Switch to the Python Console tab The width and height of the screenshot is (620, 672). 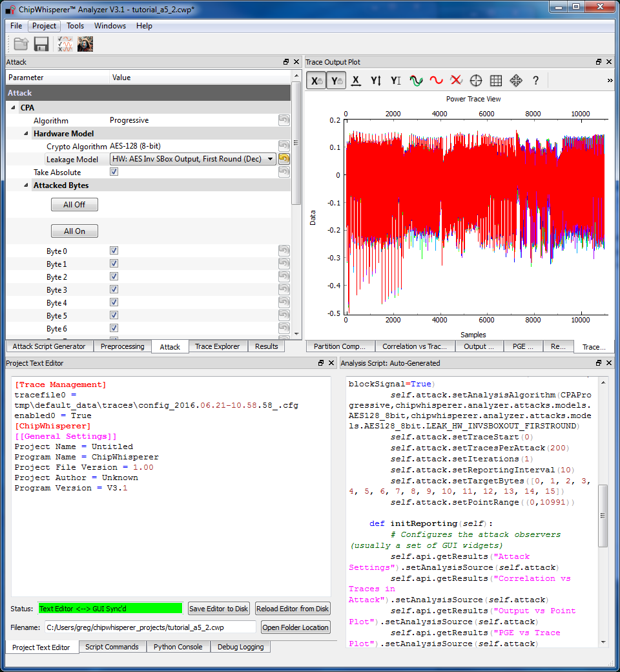coord(178,647)
